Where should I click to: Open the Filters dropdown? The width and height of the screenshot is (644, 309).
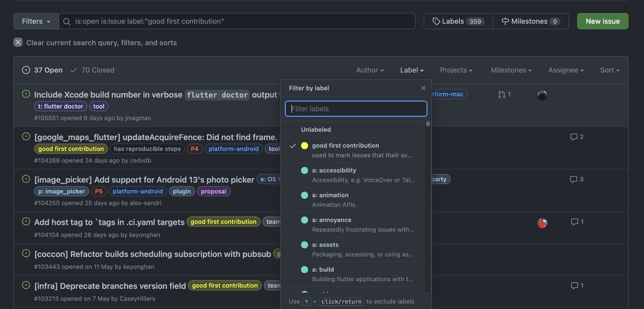pyautogui.click(x=36, y=21)
